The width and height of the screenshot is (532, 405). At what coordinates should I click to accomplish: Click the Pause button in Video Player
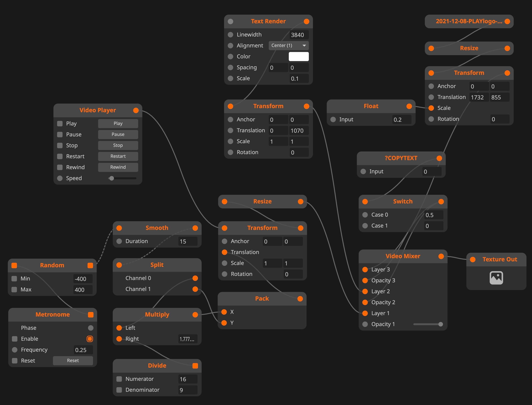pos(118,135)
